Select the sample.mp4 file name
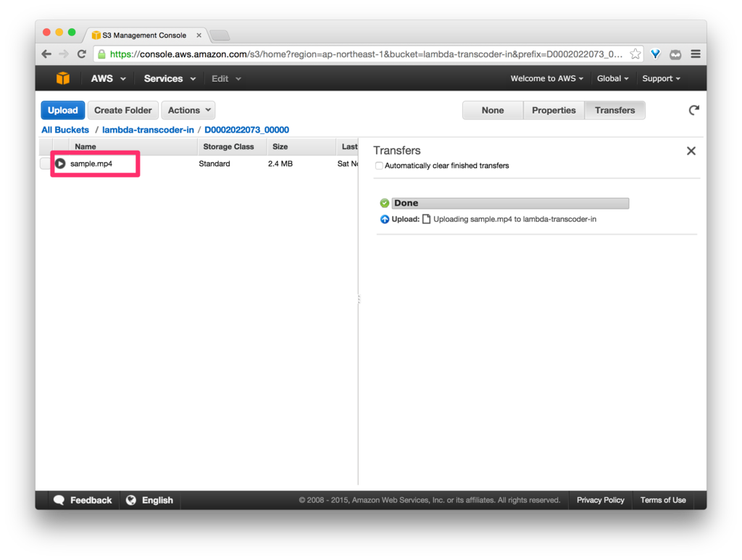 (x=91, y=164)
